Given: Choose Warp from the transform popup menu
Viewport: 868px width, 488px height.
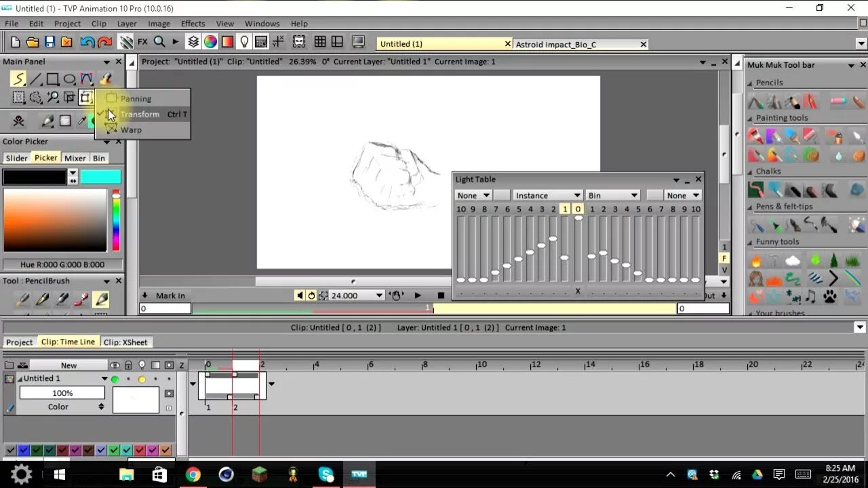Looking at the screenshot, I should [x=131, y=129].
